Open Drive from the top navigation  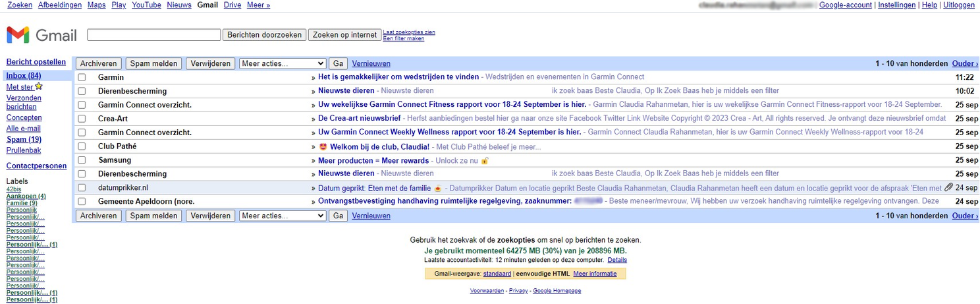[232, 5]
